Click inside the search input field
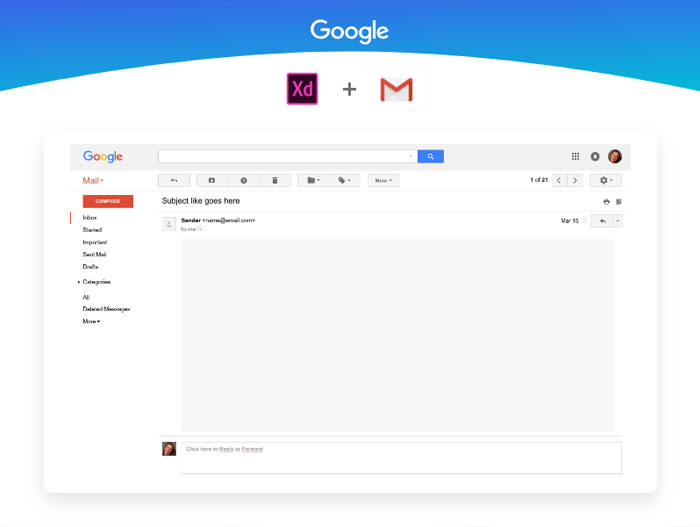This screenshot has width=700, height=527. [x=283, y=156]
